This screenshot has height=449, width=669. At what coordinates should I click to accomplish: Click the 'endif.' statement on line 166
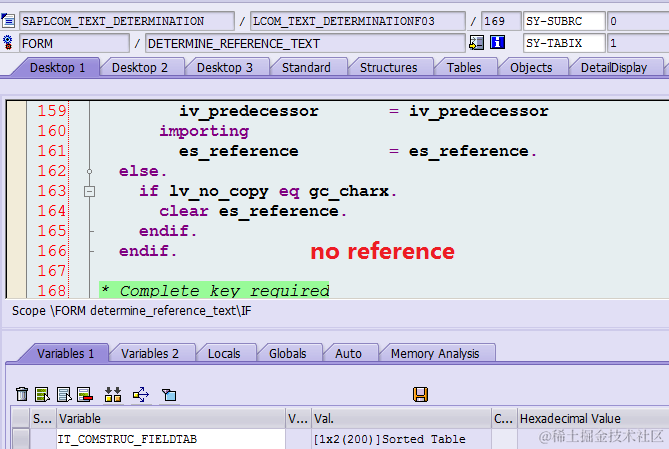click(148, 251)
